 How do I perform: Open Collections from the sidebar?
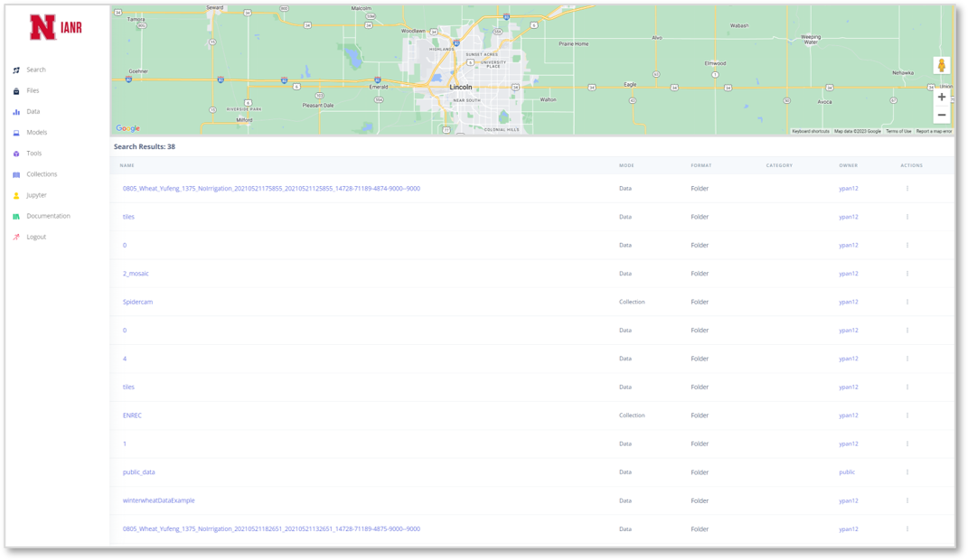tap(42, 174)
